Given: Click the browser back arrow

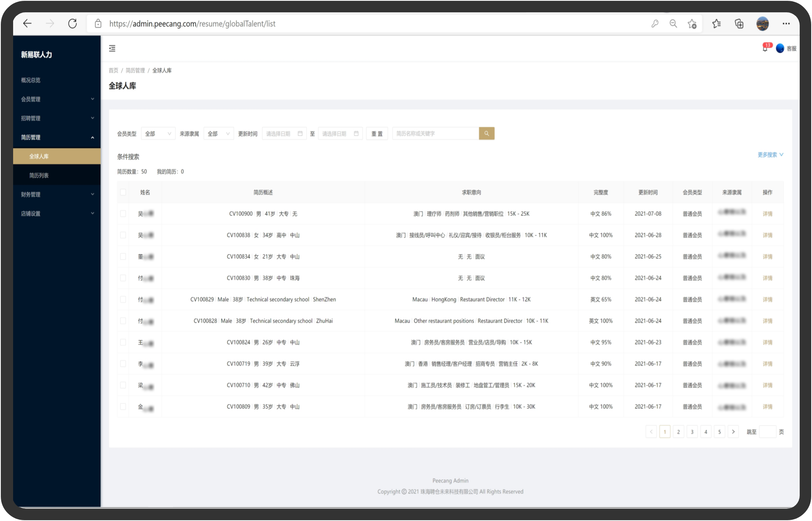Looking at the screenshot, I should coord(27,24).
